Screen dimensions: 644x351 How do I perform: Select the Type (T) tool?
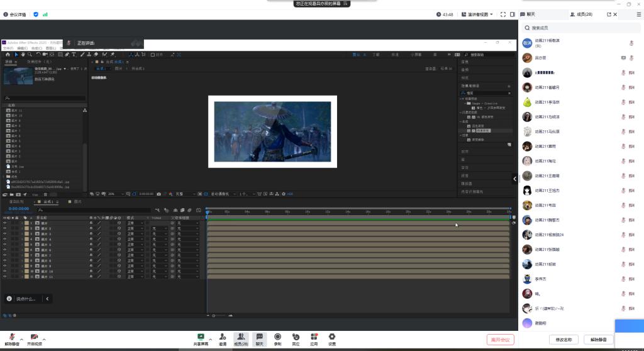[x=74, y=55]
